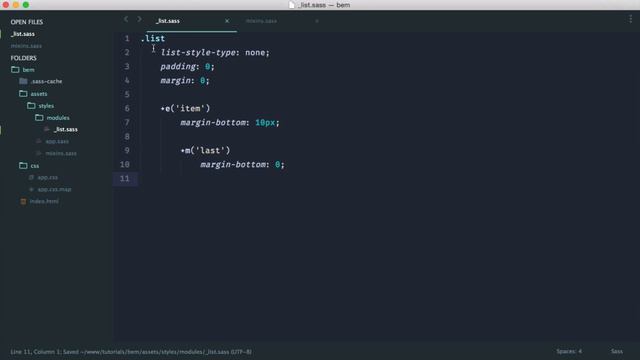Click line number 6 in the gutter

tap(127, 109)
